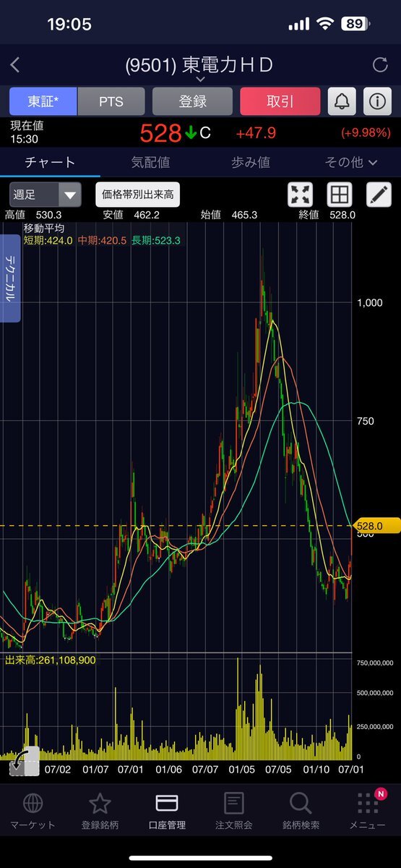
Task: Open the 銘柄検索 search icon
Action: (x=300, y=810)
